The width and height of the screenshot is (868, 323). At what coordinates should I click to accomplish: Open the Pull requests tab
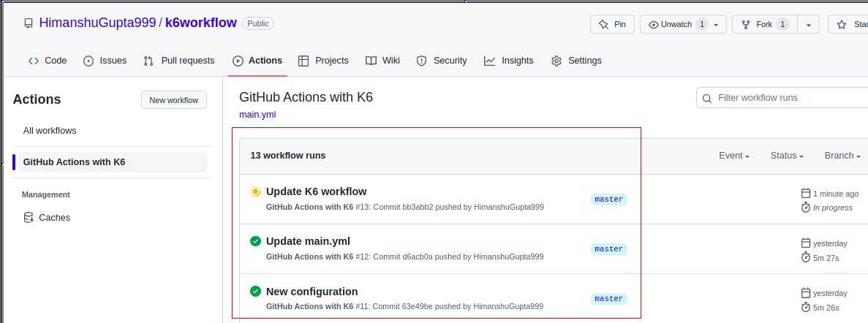pos(179,61)
